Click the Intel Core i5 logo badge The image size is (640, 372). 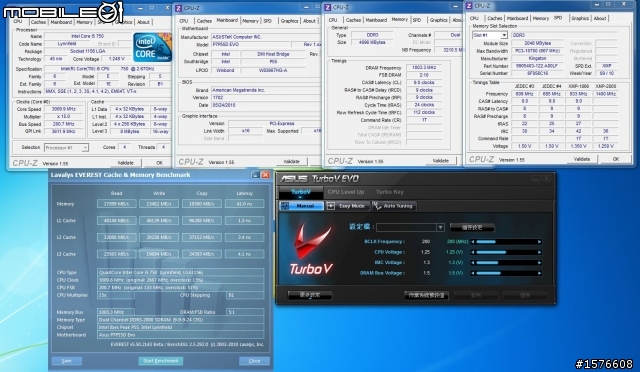pyautogui.click(x=152, y=47)
